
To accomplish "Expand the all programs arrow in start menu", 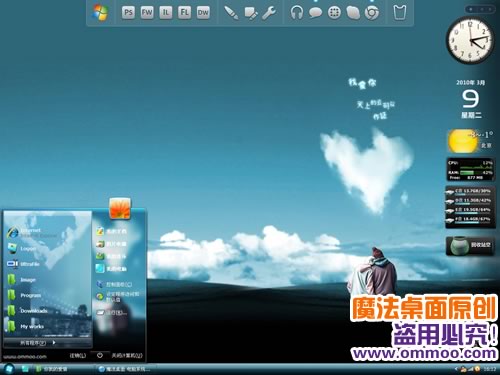I will pos(54,342).
